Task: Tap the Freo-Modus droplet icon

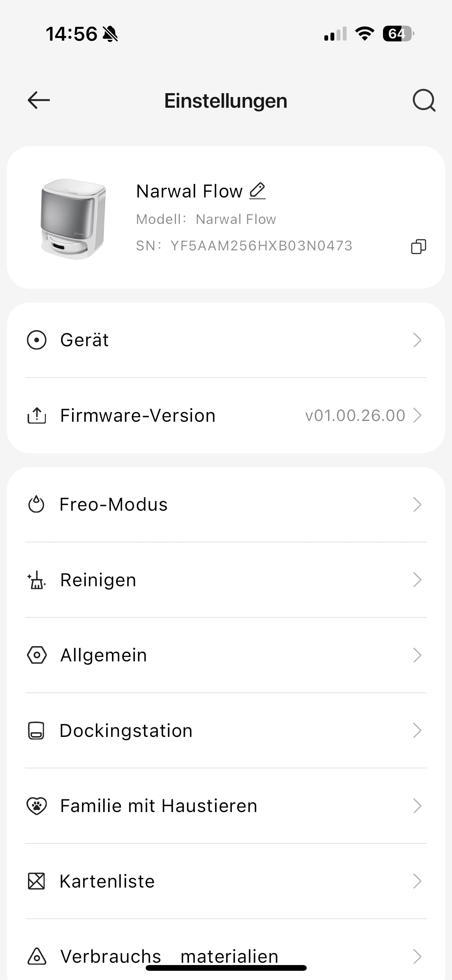Action: pos(36,505)
